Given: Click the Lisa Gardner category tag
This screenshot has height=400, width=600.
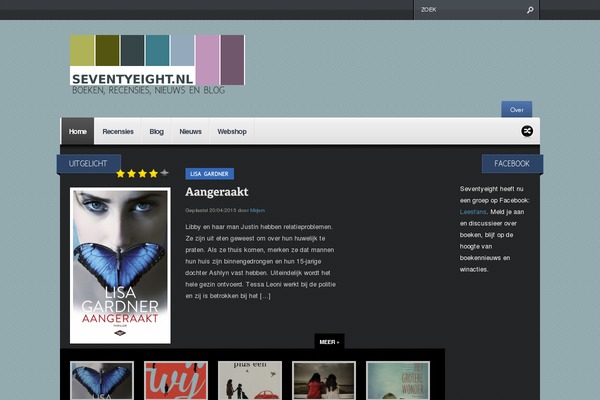Looking at the screenshot, I should (x=209, y=174).
